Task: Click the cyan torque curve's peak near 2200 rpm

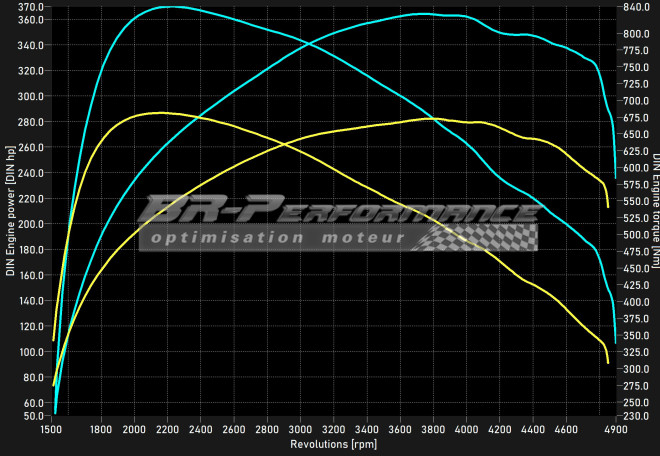Action: click(x=168, y=7)
